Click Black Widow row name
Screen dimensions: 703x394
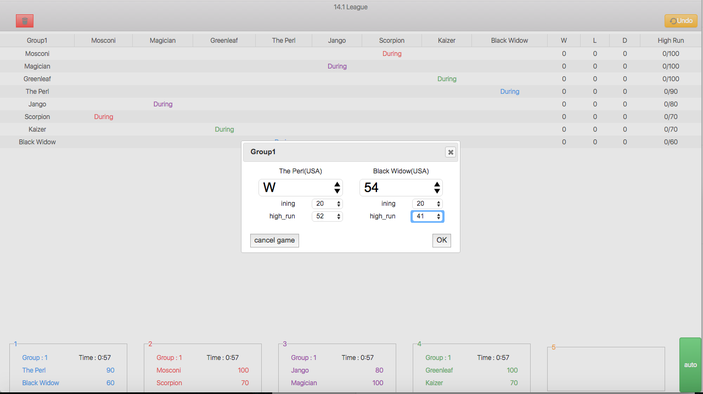[37, 142]
